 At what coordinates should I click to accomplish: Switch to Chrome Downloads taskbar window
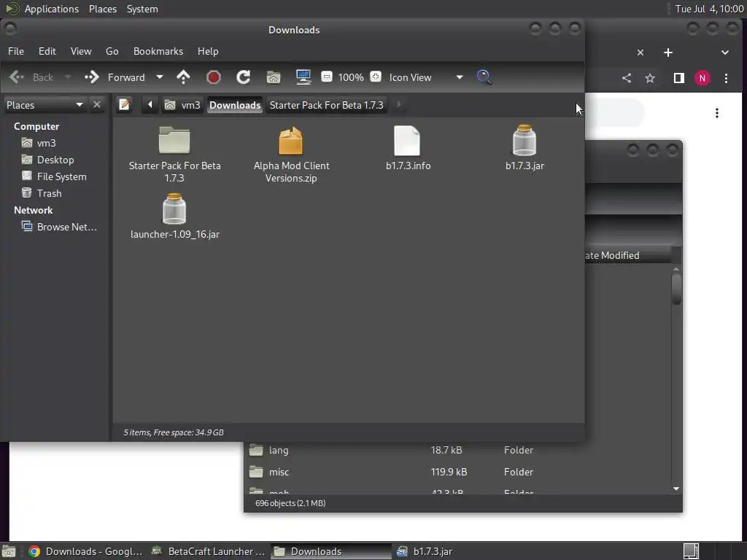(85, 551)
